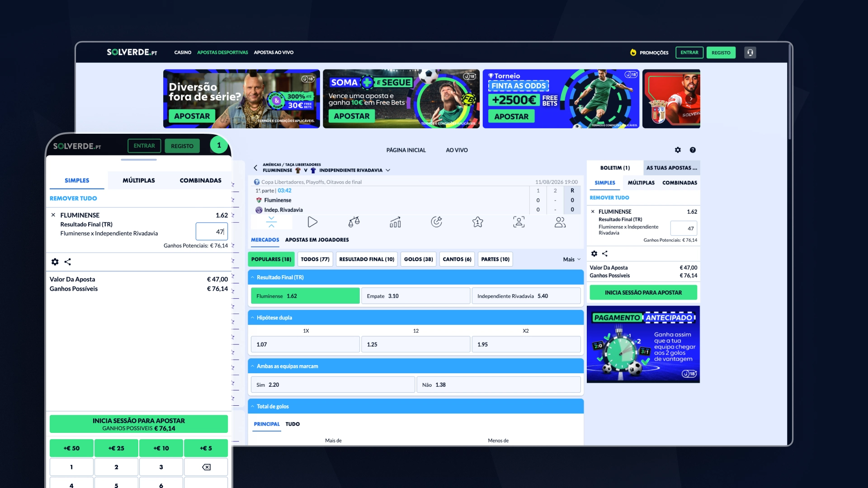Deselect Fluminense 1.62 odds
868x488 pixels.
coord(305,296)
